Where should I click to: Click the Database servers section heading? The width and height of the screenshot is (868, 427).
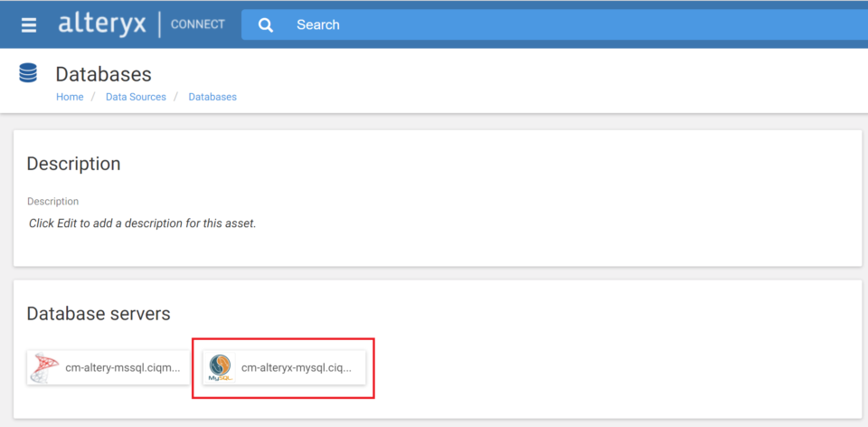99,314
